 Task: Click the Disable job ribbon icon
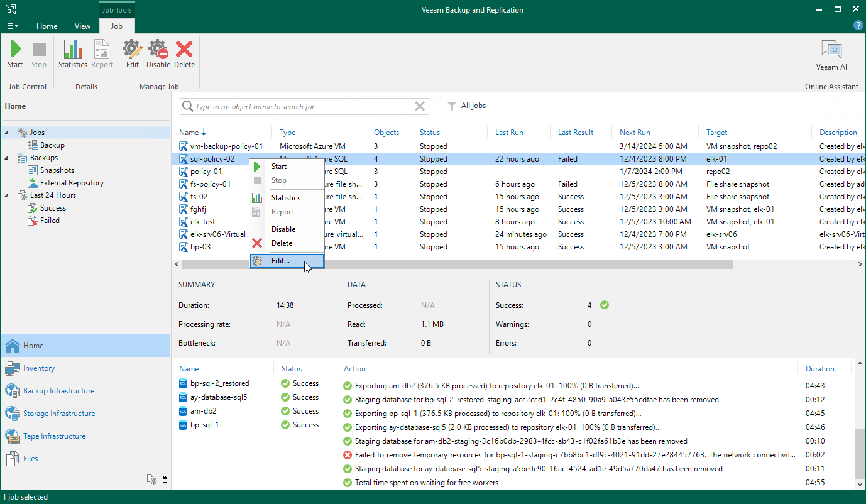pyautogui.click(x=158, y=55)
